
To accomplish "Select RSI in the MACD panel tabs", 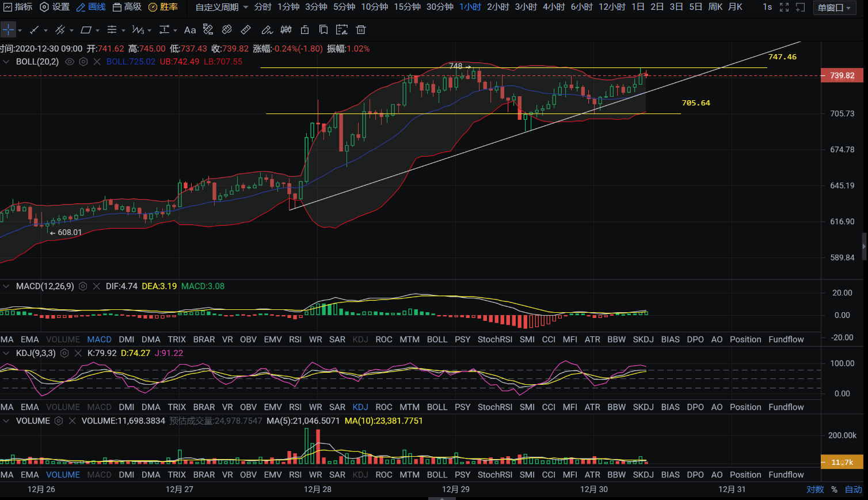I will coord(295,339).
